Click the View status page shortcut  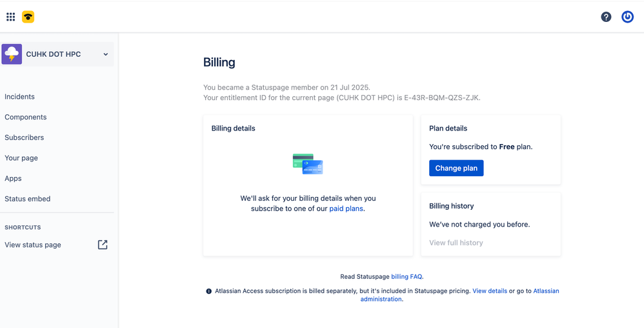click(33, 245)
